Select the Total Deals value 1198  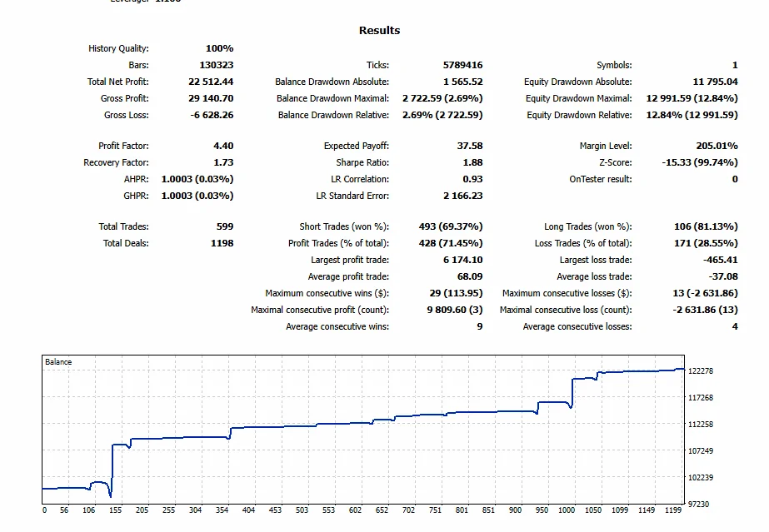pyautogui.click(x=222, y=243)
